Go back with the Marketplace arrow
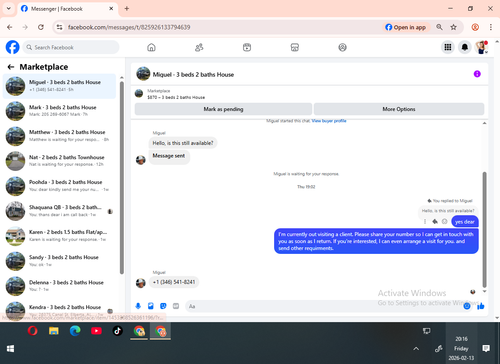 pos(11,67)
